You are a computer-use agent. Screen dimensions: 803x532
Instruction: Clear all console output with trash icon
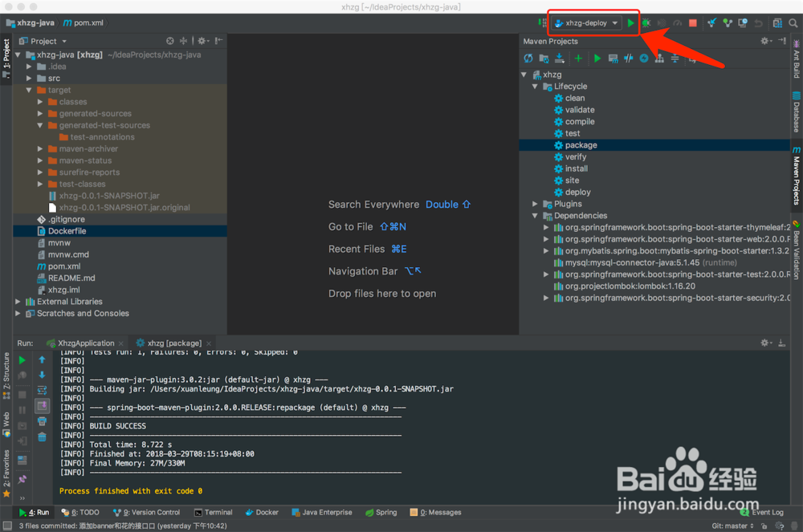(42, 437)
